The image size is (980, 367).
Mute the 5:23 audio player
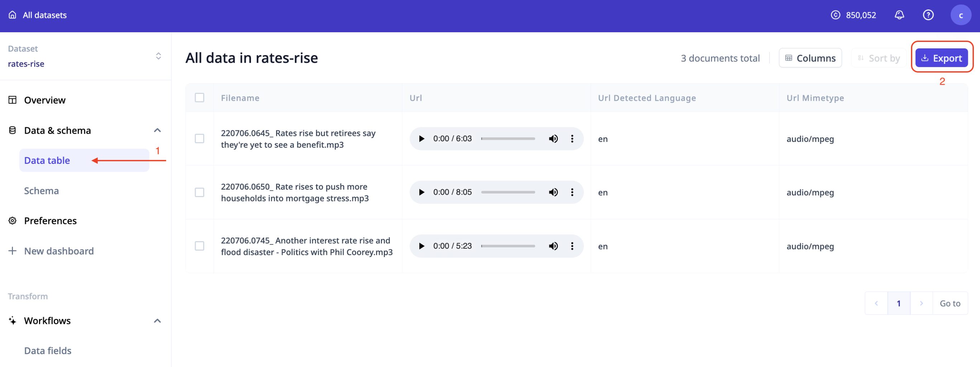click(553, 246)
